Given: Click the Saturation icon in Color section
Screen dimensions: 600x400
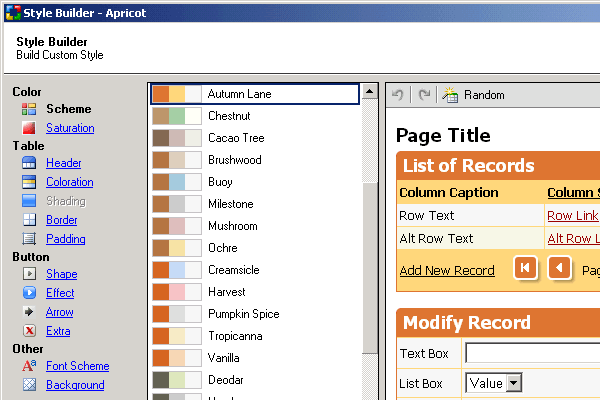Looking at the screenshot, I should click(29, 128).
